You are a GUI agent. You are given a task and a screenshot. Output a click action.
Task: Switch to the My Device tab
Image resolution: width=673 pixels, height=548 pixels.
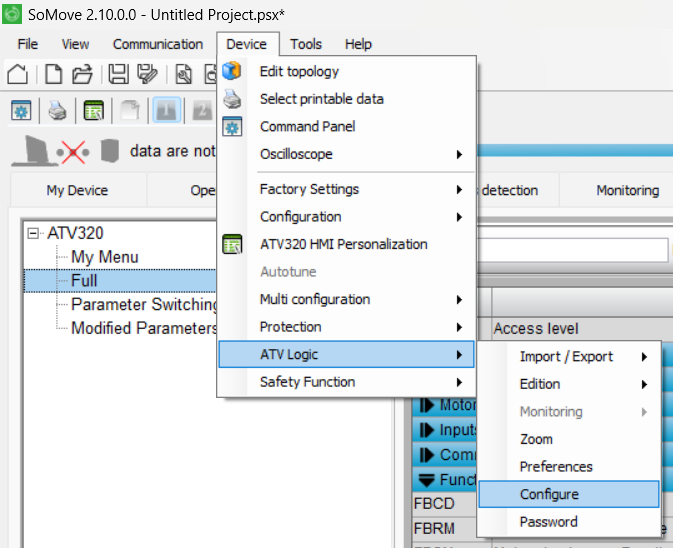pos(77,190)
